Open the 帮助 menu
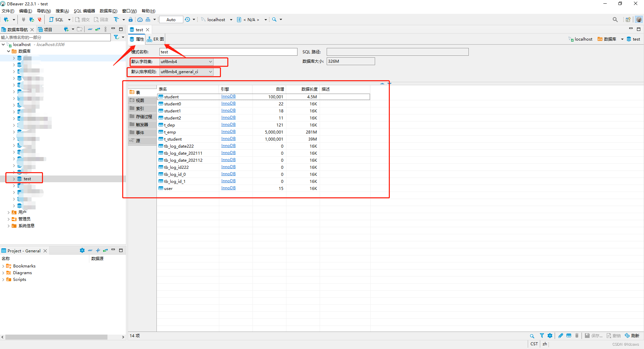 coord(148,11)
